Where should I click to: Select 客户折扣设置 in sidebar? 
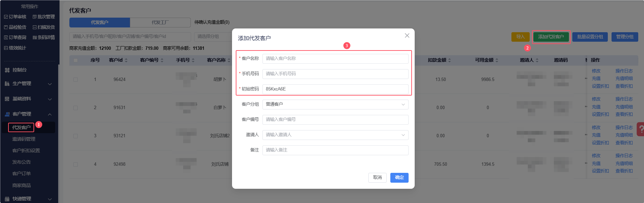click(x=26, y=150)
